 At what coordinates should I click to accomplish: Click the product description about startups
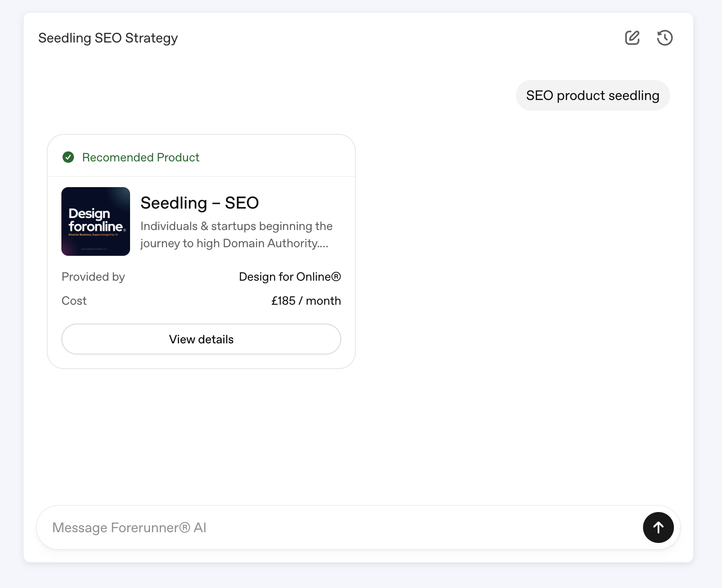click(236, 234)
